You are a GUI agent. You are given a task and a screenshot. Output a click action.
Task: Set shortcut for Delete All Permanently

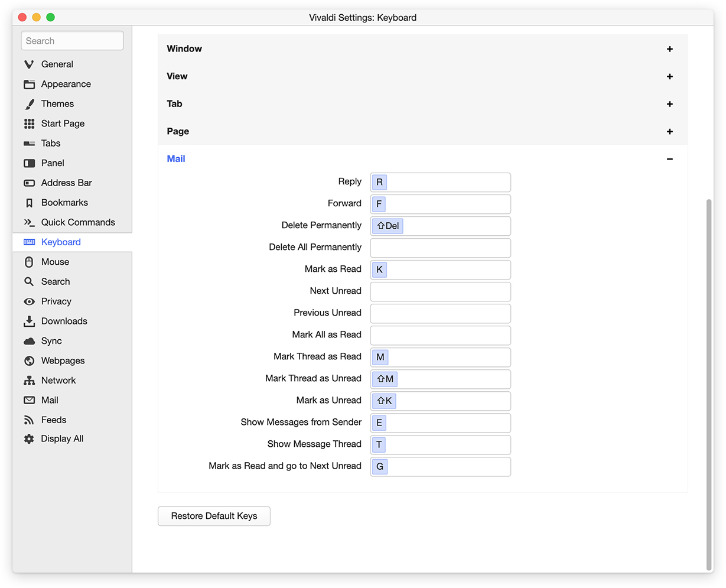441,248
